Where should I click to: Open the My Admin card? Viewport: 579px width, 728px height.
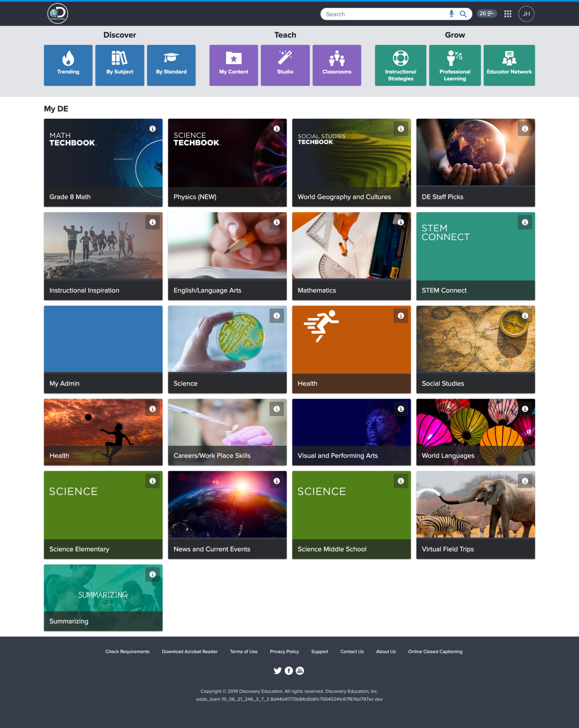coord(103,350)
